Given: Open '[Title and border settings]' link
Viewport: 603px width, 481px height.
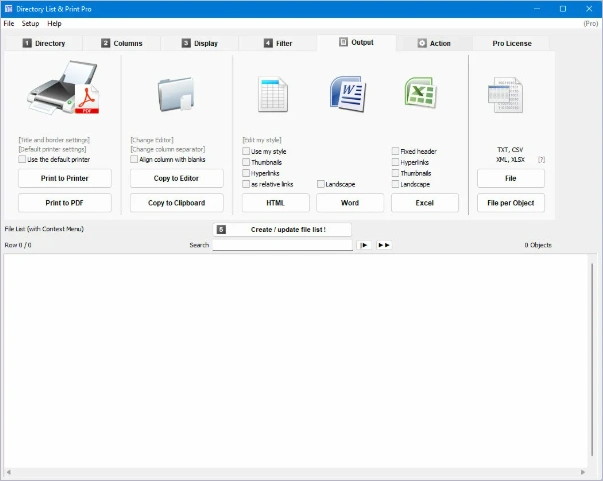Looking at the screenshot, I should [54, 140].
